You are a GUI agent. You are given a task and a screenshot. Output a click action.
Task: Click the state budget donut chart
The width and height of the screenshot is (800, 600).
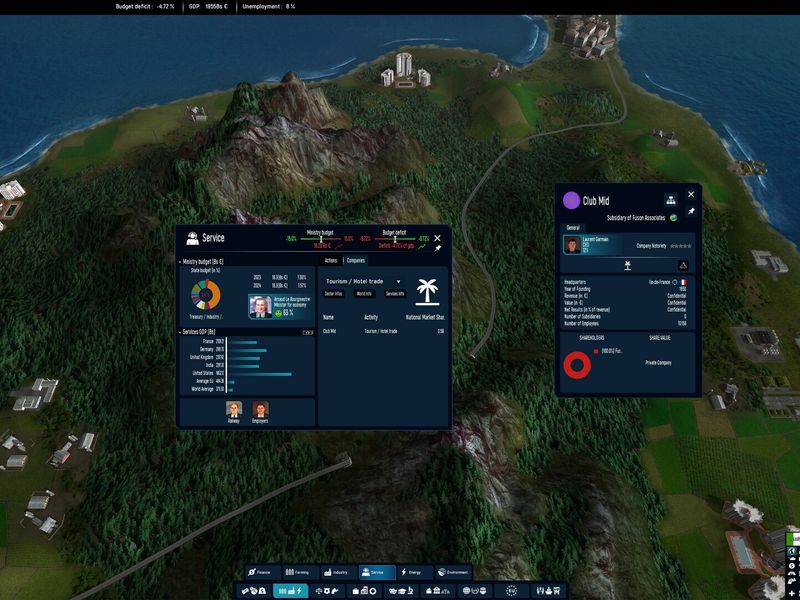(x=206, y=294)
